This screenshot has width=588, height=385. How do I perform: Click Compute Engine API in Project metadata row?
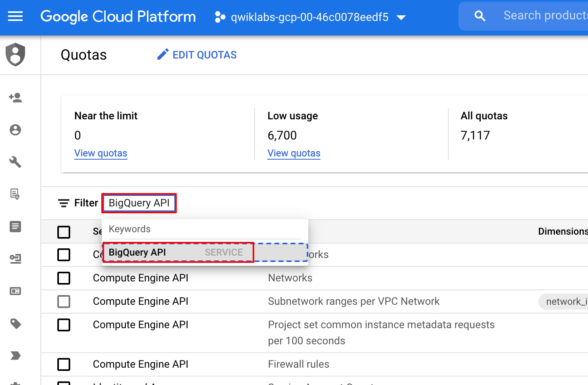(x=140, y=325)
